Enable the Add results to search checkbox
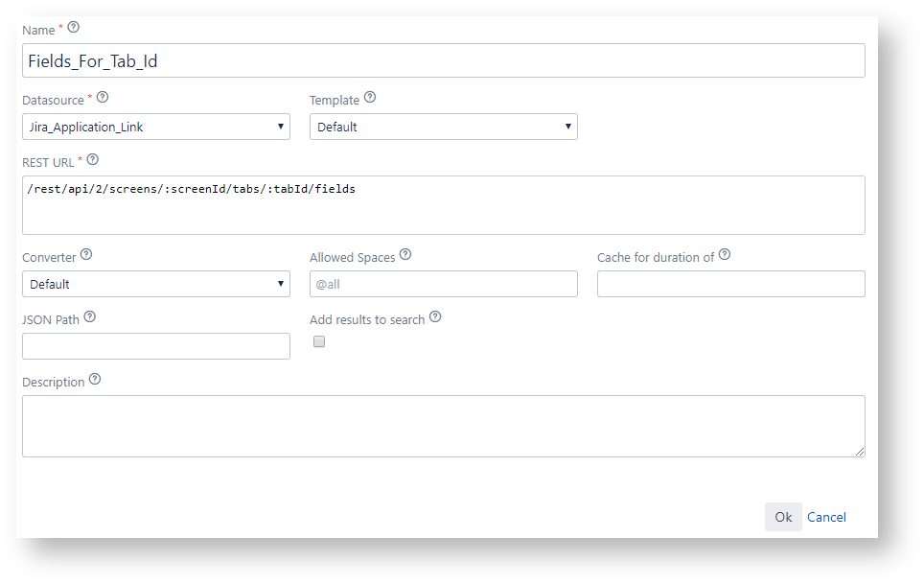Screen dimensions: 924x584 319,341
